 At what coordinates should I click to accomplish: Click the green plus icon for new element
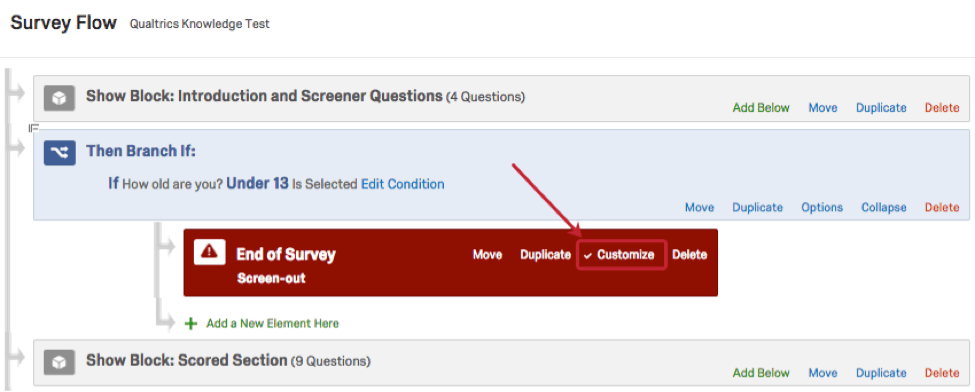pos(192,324)
